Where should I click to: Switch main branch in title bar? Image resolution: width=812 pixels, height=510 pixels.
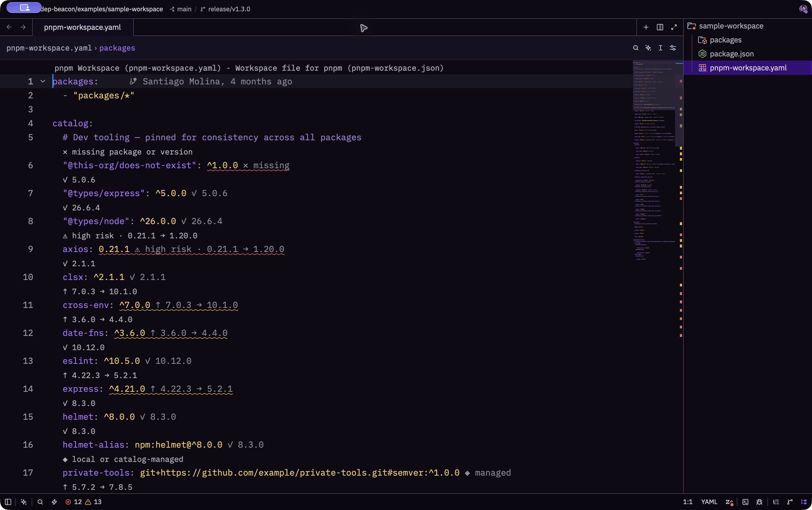pyautogui.click(x=181, y=9)
